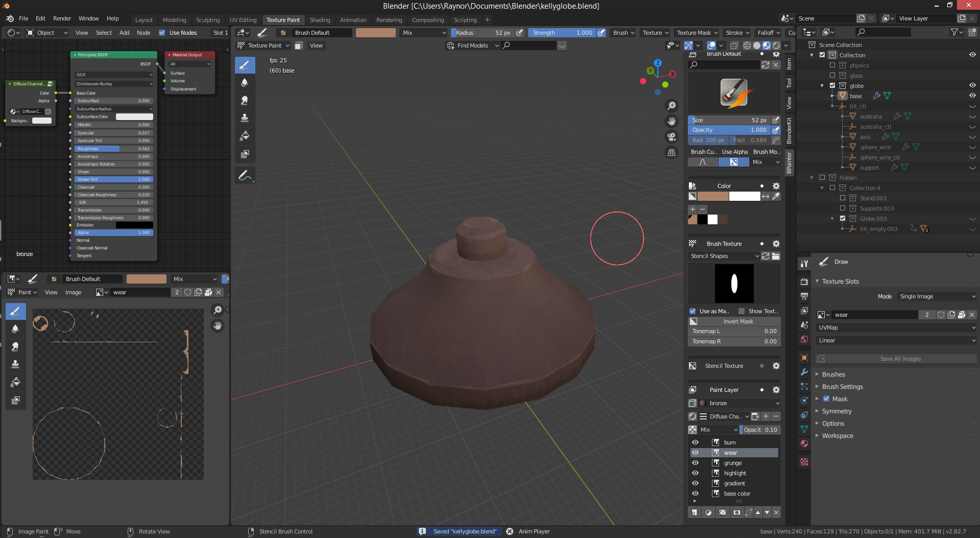The width and height of the screenshot is (980, 538).
Task: Switch to the Shading workspace tab
Action: [x=320, y=20]
